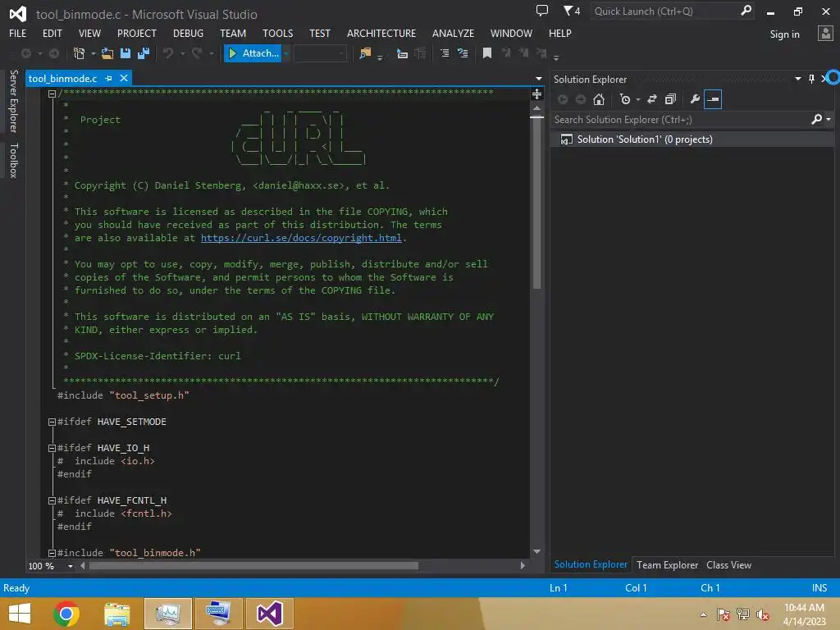Collapse the #ifdef HAVE_IO_H region
Viewport: 840px width, 630px height.
[x=52, y=449]
